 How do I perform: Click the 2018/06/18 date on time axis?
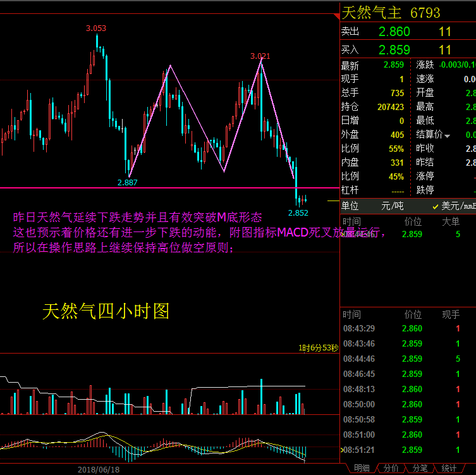pyautogui.click(x=98, y=469)
